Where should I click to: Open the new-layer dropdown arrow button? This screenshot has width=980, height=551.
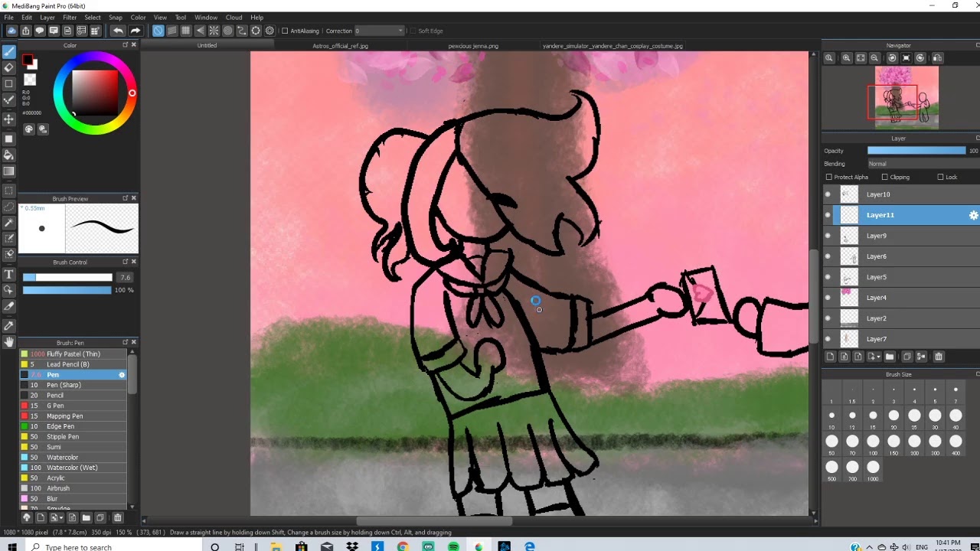[873, 357]
